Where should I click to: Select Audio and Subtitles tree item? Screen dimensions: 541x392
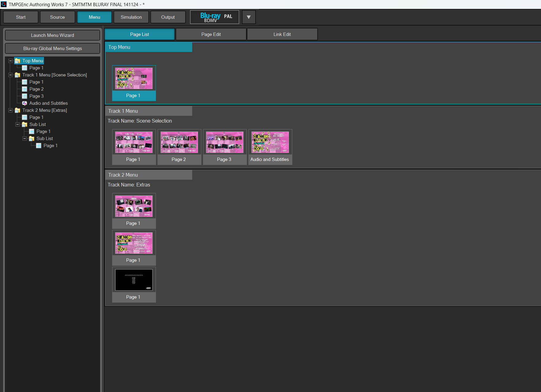click(49, 103)
